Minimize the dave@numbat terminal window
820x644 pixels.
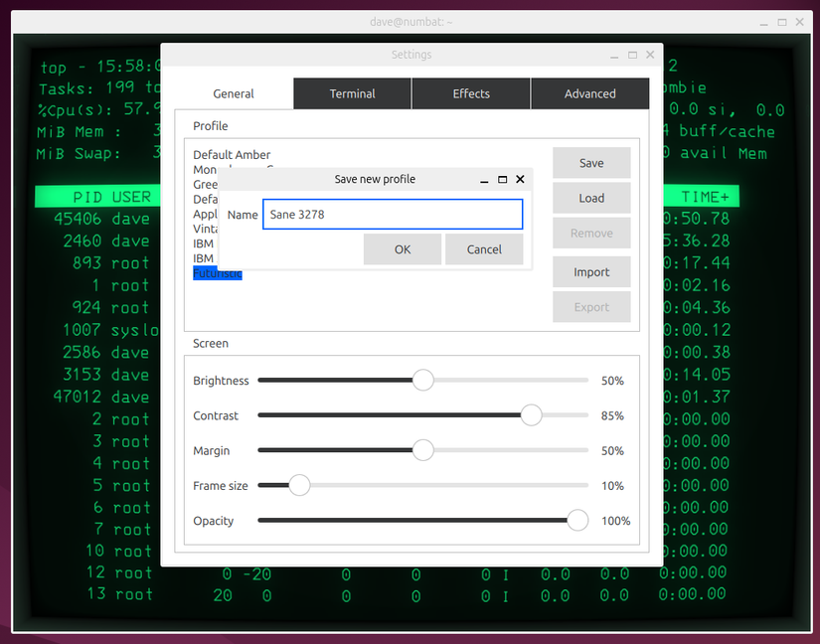pos(764,23)
